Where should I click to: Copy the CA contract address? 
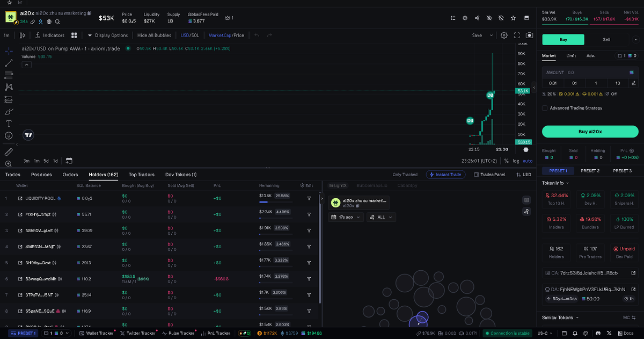pyautogui.click(x=590, y=273)
